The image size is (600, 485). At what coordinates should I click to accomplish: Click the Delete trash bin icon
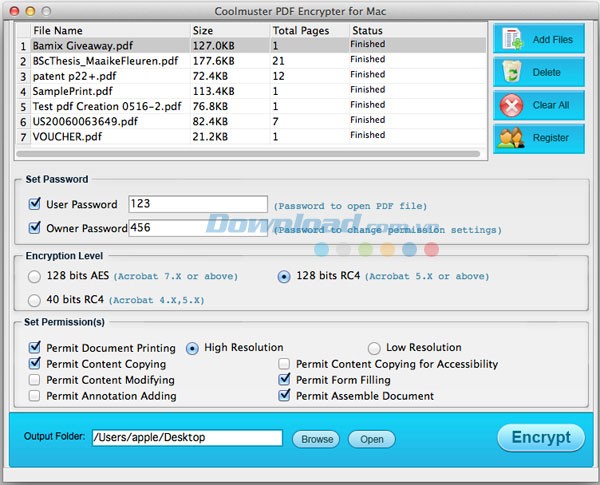pyautogui.click(x=511, y=72)
